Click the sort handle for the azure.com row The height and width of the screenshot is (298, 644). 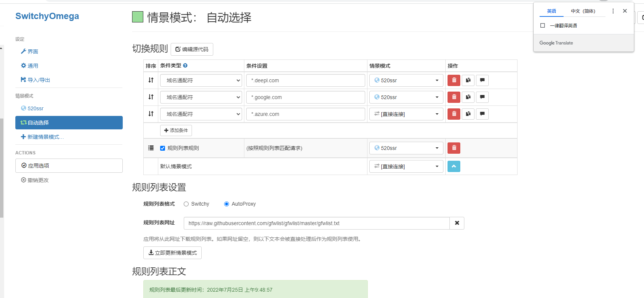[x=151, y=114]
